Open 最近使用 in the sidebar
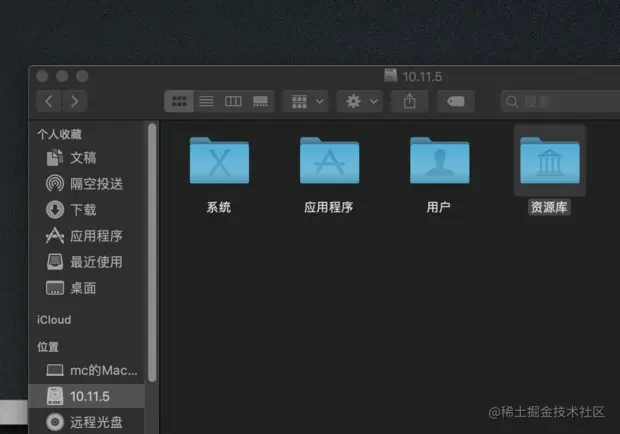 coord(87,262)
